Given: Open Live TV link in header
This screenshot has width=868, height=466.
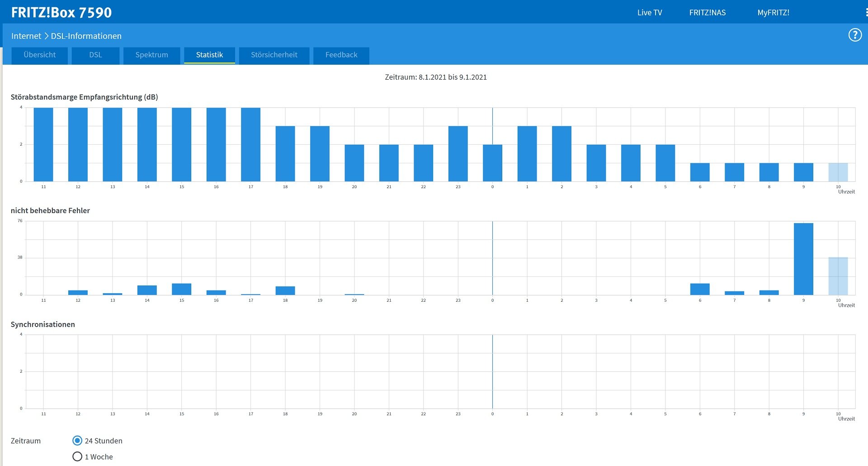Looking at the screenshot, I should tap(650, 13).
